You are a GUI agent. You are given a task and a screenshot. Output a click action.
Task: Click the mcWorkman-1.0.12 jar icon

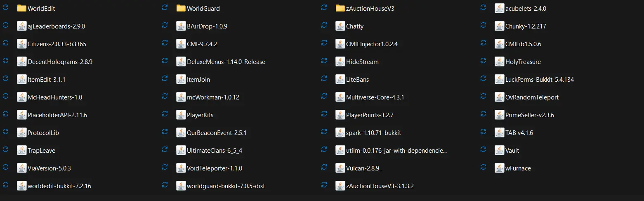[x=181, y=97]
